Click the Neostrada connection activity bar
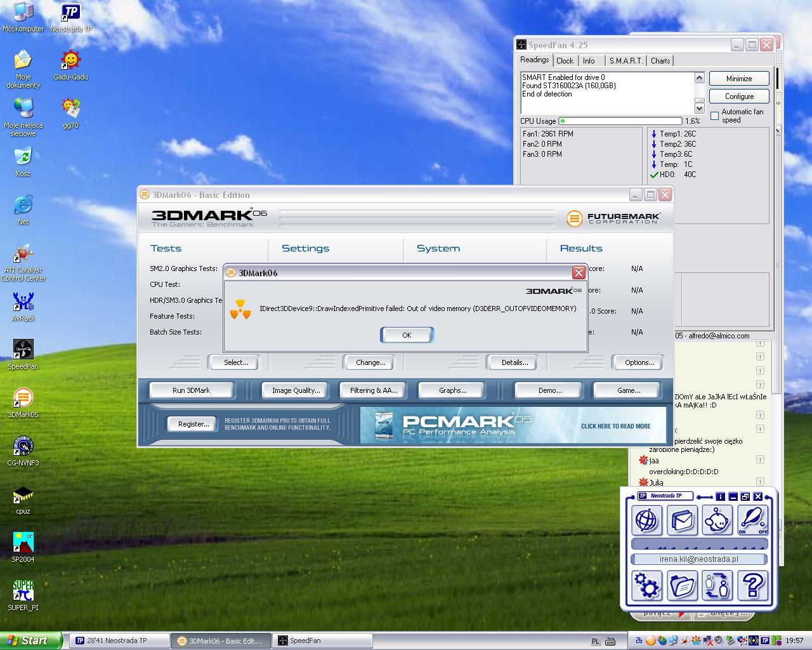The width and height of the screenshot is (812, 650). (x=699, y=544)
